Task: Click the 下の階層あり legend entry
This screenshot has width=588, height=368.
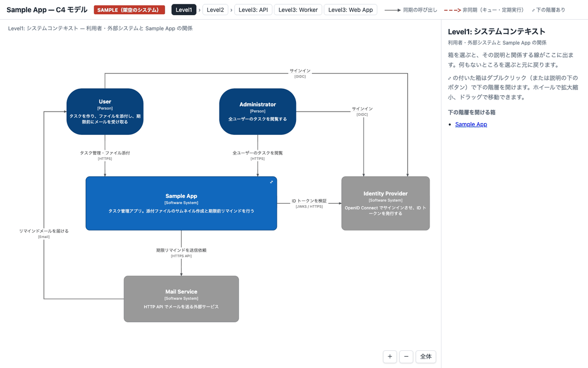Action: click(x=548, y=10)
